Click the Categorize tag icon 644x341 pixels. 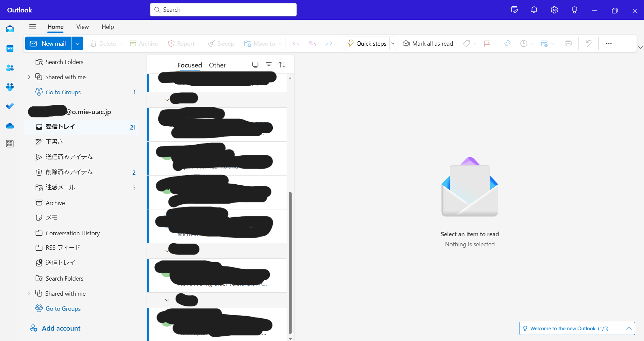pos(466,43)
